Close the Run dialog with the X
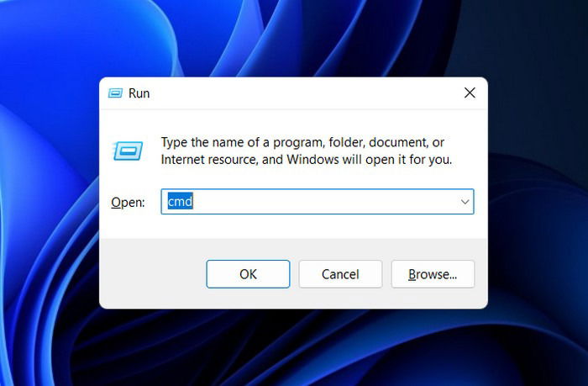Screen dimensions: 588x386 (x=470, y=93)
